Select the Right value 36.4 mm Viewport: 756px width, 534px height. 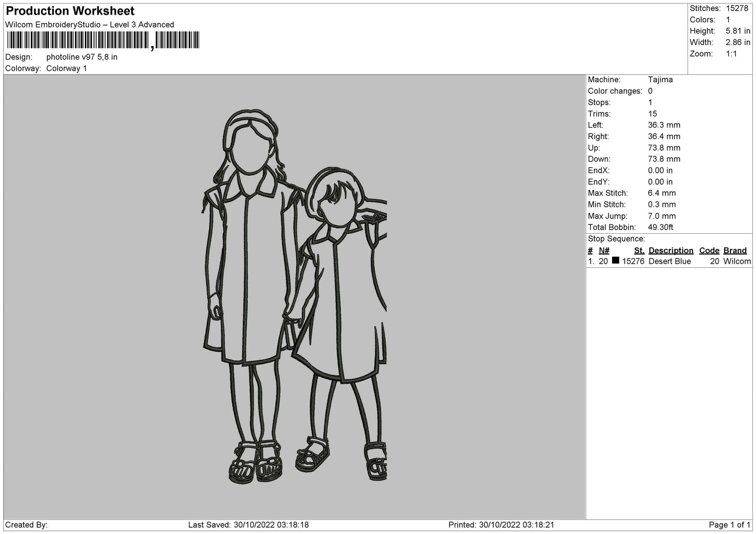664,137
